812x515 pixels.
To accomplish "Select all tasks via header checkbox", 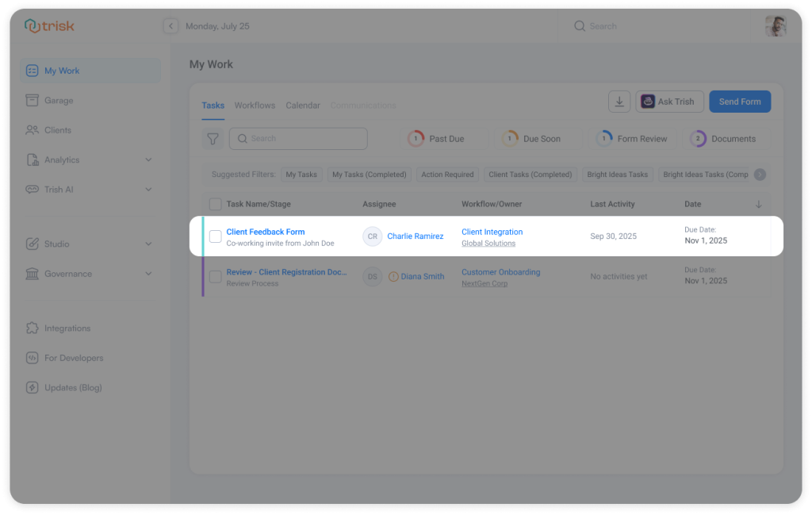I will click(x=216, y=204).
